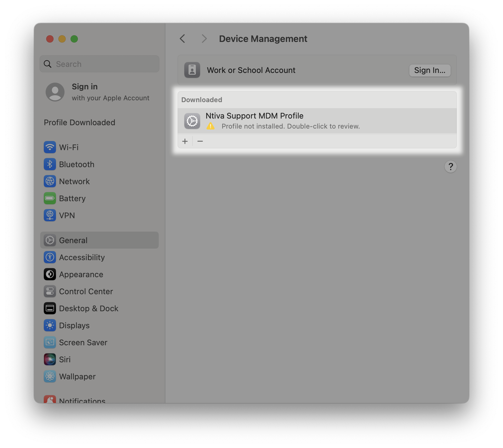Select the General gear icon
Image resolution: width=503 pixels, height=448 pixels.
click(50, 240)
